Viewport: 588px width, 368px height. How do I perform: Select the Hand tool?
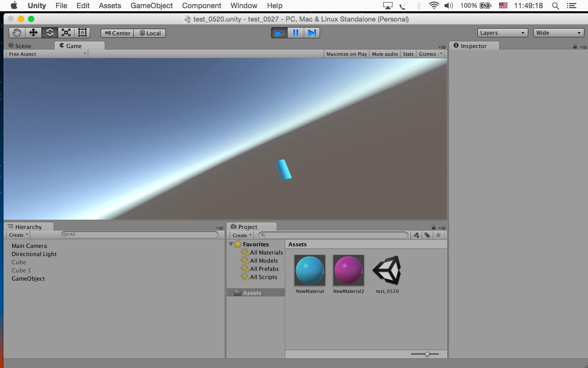coord(17,33)
